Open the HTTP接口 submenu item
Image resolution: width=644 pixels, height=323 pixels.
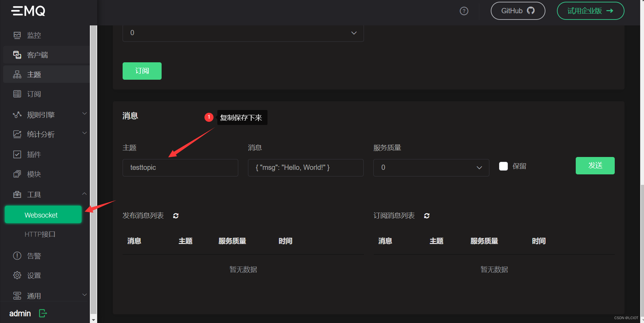40,234
